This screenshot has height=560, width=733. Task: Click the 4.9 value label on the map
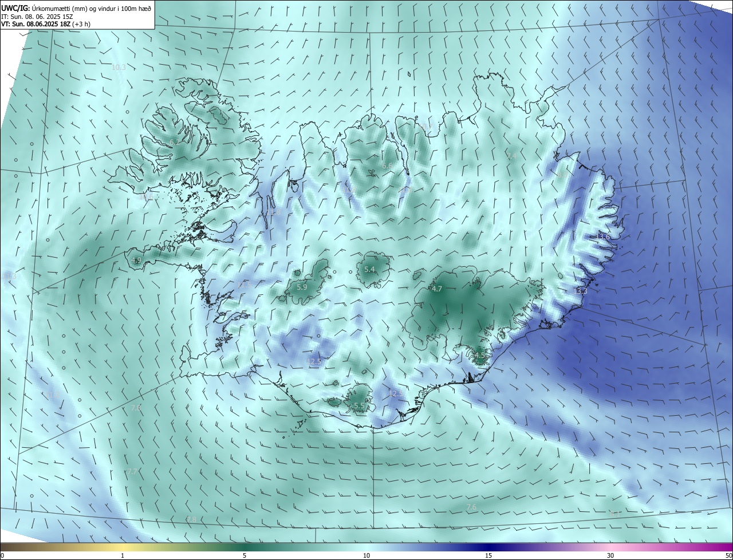pyautogui.click(x=136, y=260)
